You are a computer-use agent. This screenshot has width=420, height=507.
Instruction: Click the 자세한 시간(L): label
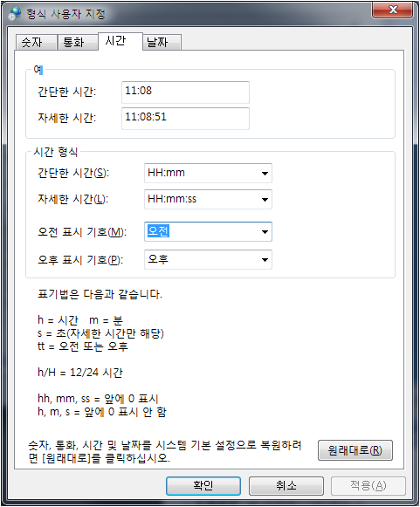coord(72,199)
